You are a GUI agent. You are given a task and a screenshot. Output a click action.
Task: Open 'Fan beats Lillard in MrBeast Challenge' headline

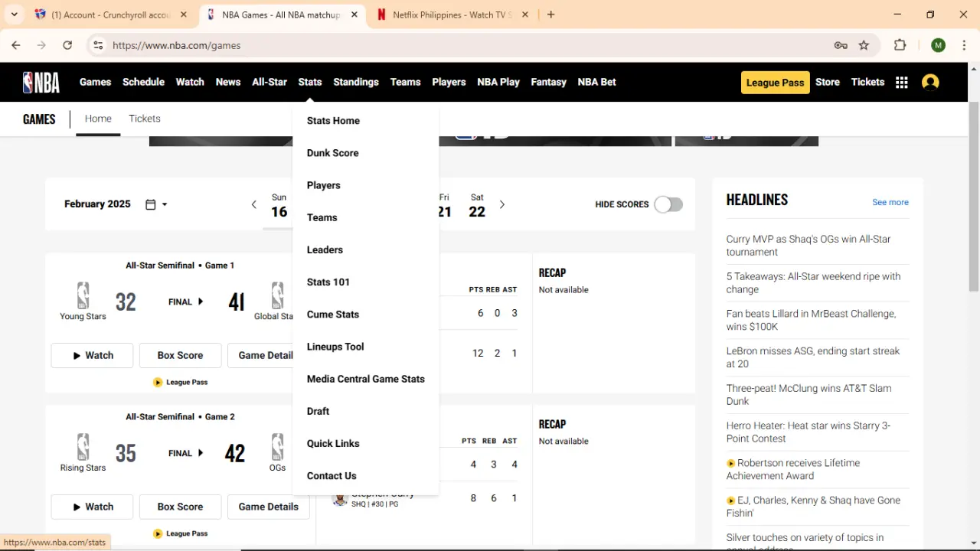811,320
